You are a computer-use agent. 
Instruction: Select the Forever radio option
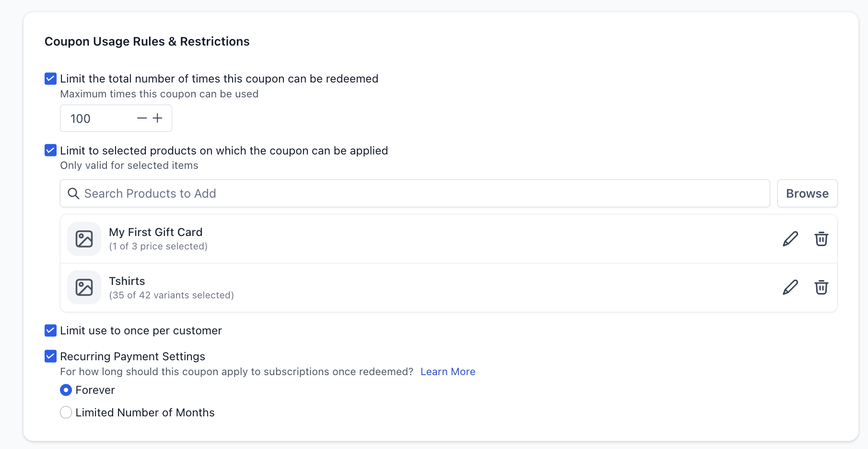coord(66,390)
